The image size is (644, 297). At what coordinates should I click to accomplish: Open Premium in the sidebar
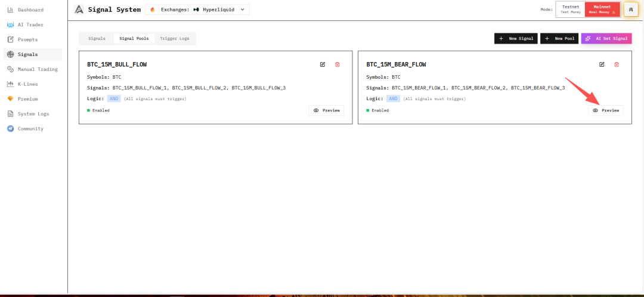coord(32,98)
